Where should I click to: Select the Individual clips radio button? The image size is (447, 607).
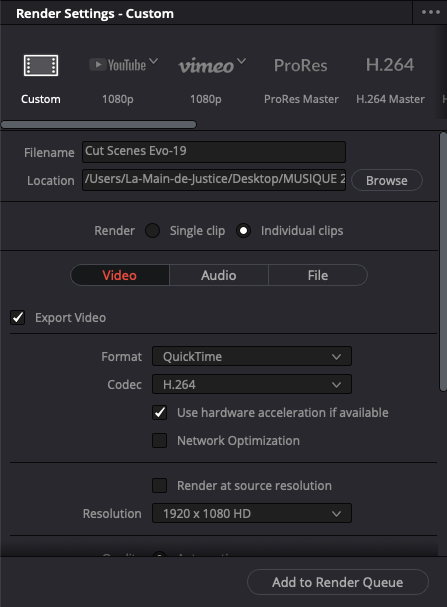(243, 231)
